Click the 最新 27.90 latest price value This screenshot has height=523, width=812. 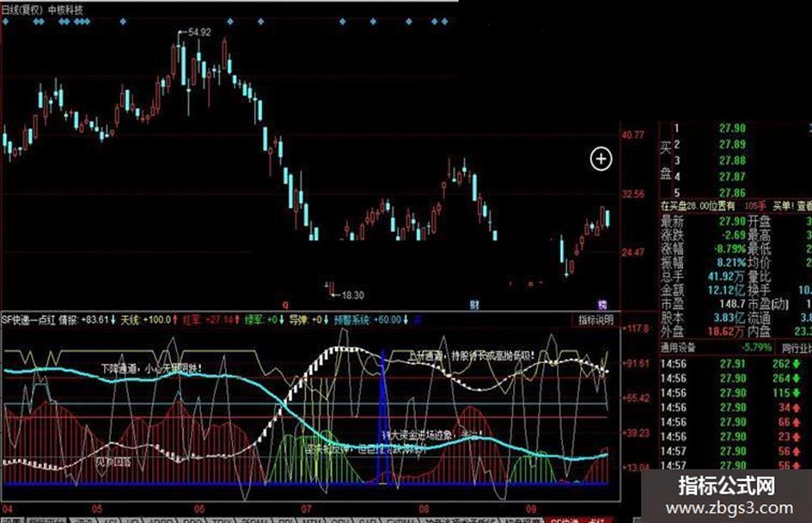click(x=732, y=221)
